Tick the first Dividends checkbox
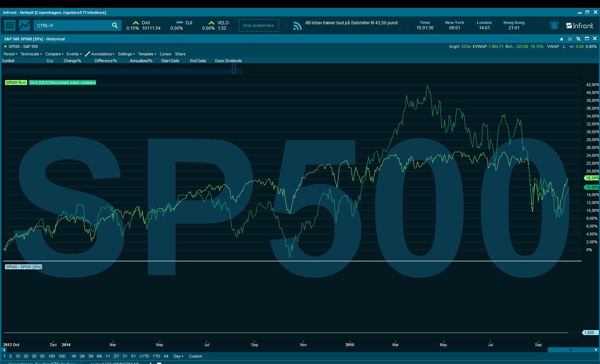This screenshot has height=364, width=600. tap(234, 66)
